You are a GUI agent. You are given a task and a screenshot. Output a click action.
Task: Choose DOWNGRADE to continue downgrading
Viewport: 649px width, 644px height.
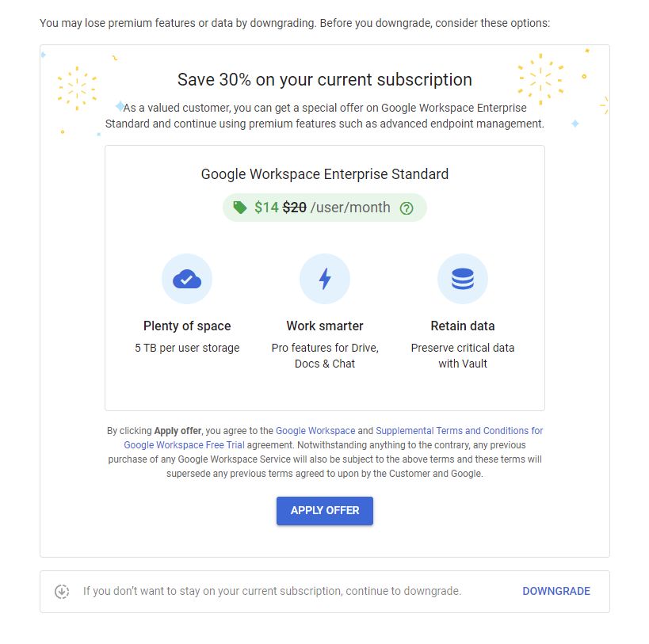(x=556, y=591)
